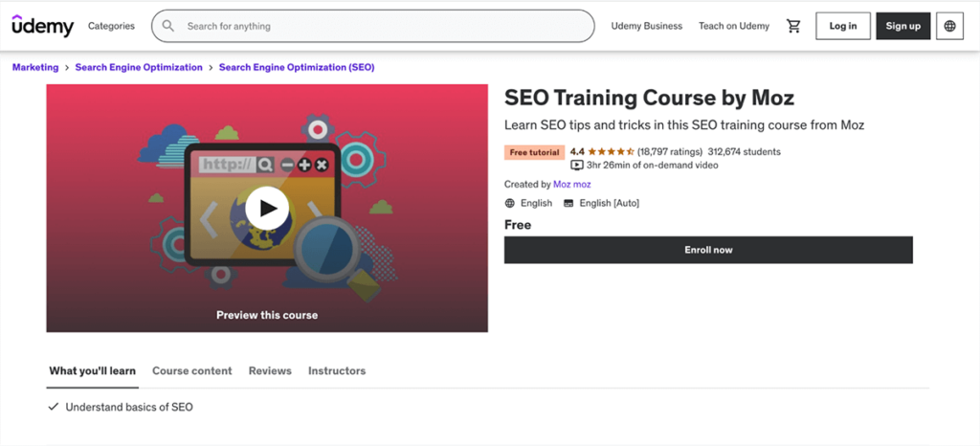Go to Udemy Business
980x446 pixels.
point(646,26)
